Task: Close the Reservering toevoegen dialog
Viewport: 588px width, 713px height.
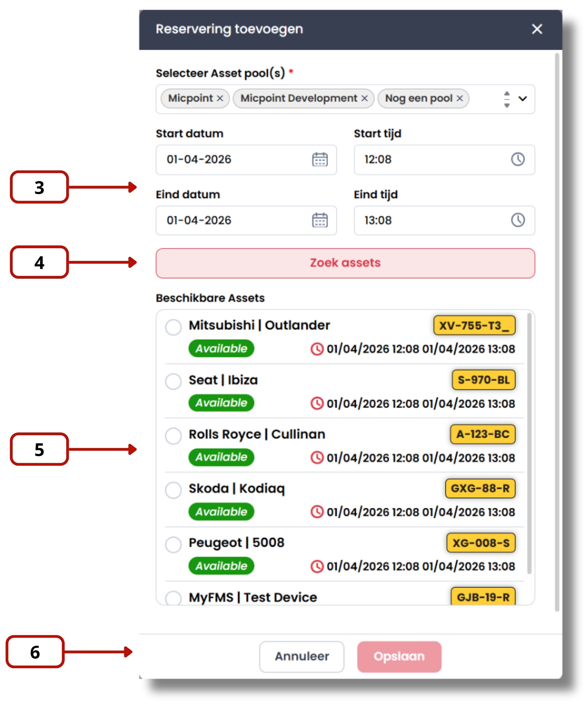Action: tap(537, 29)
